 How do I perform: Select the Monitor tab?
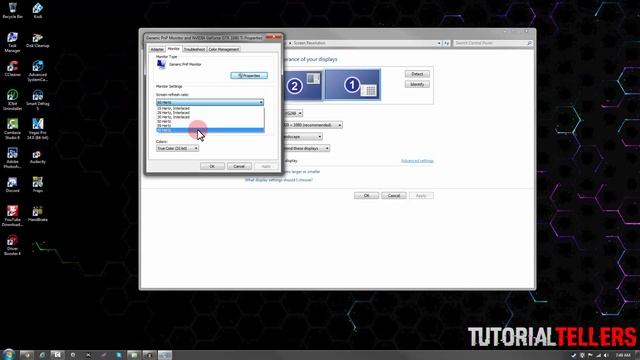(x=173, y=49)
